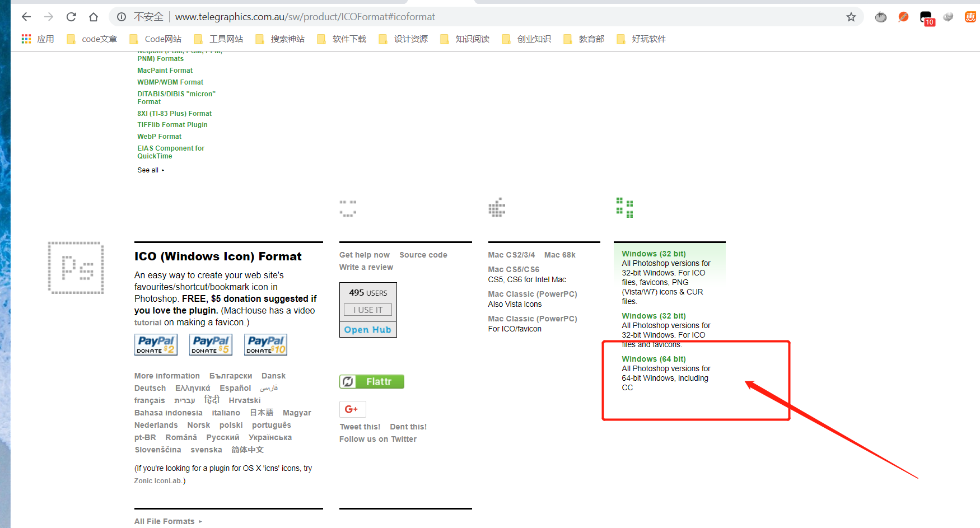The height and width of the screenshot is (528, 980).
Task: Click the See all link
Action: point(151,170)
